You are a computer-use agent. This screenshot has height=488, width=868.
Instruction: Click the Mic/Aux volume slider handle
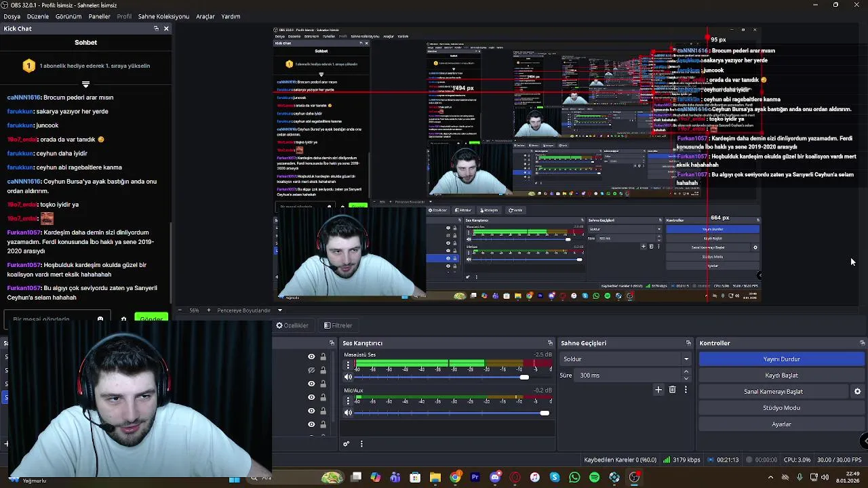(x=545, y=413)
